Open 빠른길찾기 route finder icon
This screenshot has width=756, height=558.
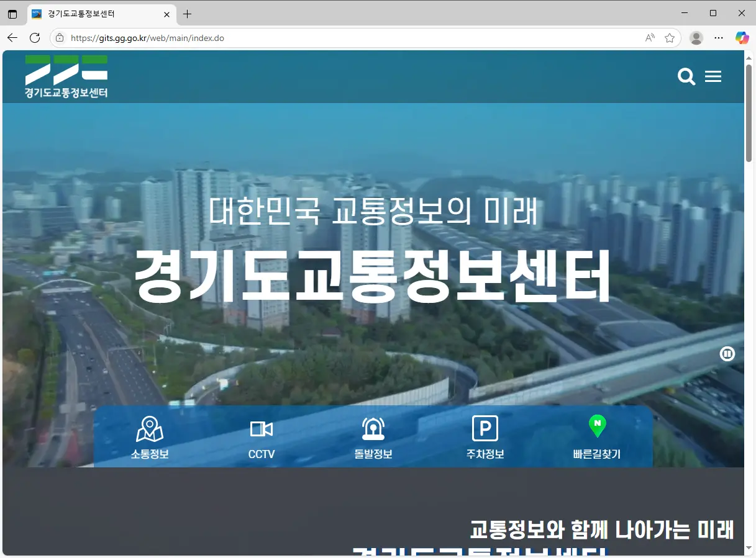pyautogui.click(x=597, y=426)
